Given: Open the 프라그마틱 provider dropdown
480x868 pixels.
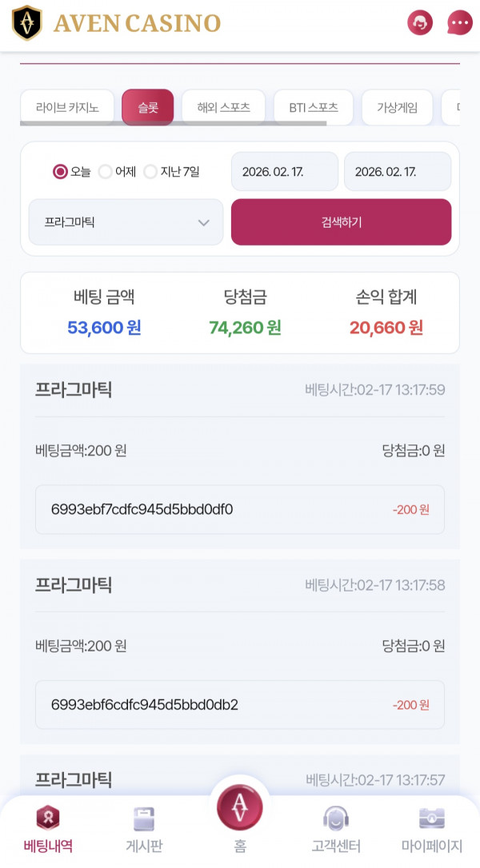Looking at the screenshot, I should pyautogui.click(x=124, y=222).
